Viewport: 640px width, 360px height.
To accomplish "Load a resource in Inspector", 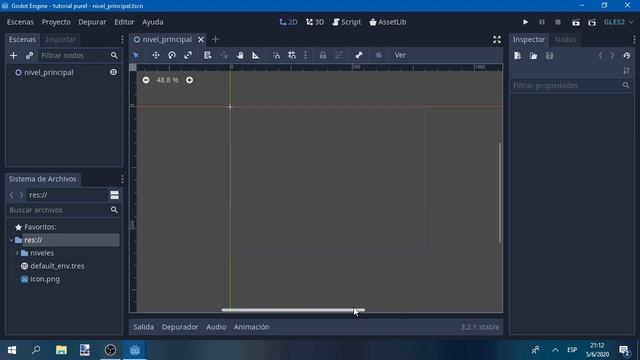I will [x=533, y=56].
